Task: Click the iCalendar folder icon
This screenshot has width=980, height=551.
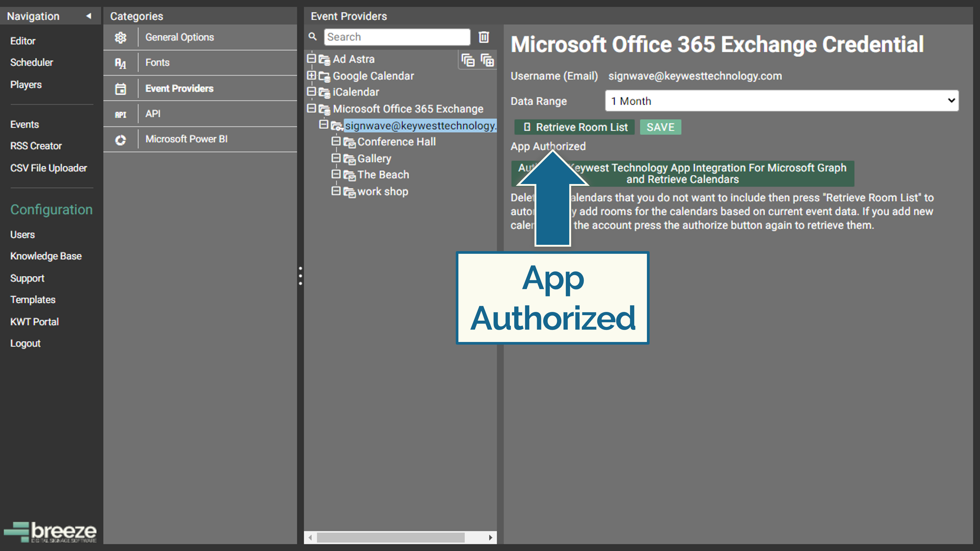Action: point(324,92)
